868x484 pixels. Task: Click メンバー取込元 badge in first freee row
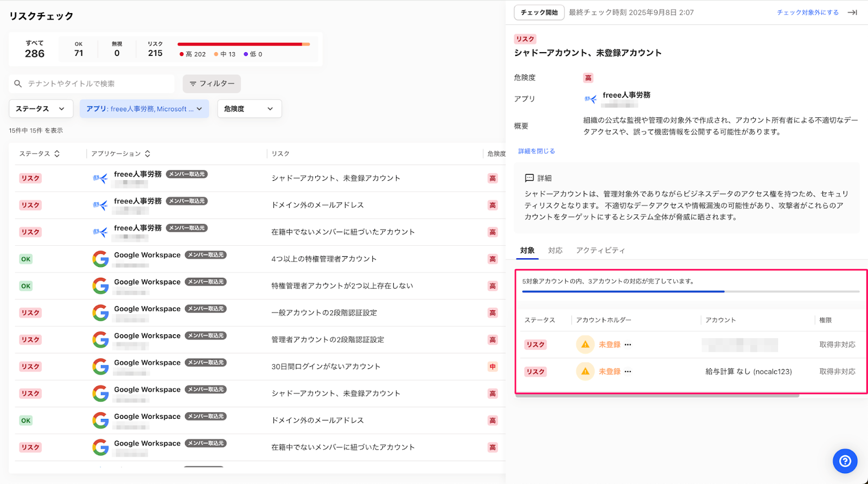[187, 174]
